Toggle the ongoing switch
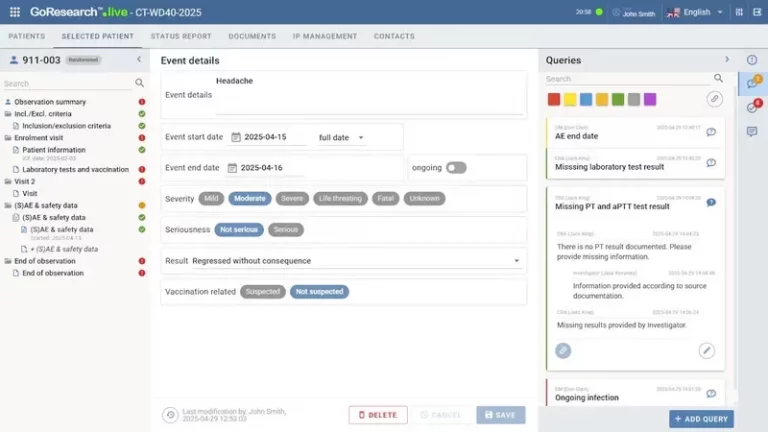Image resolution: width=768 pixels, height=432 pixels. 456,168
